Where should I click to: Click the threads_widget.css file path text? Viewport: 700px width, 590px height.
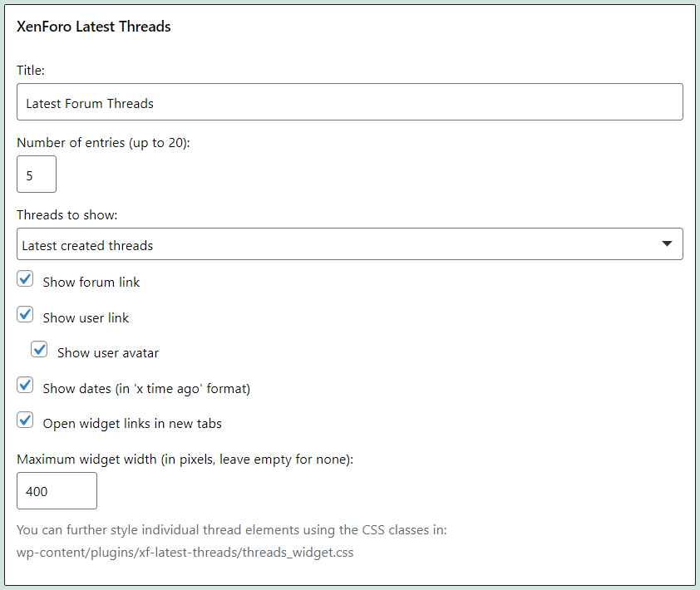185,552
